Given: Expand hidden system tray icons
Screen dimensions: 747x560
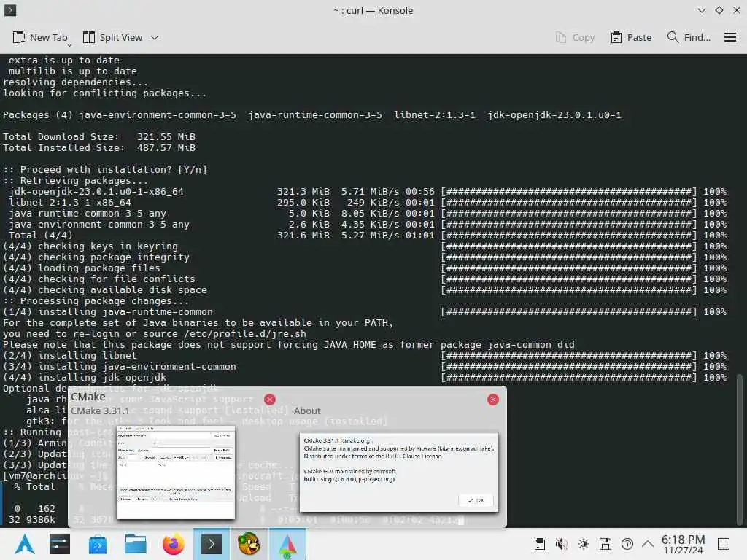Looking at the screenshot, I should 648,544.
